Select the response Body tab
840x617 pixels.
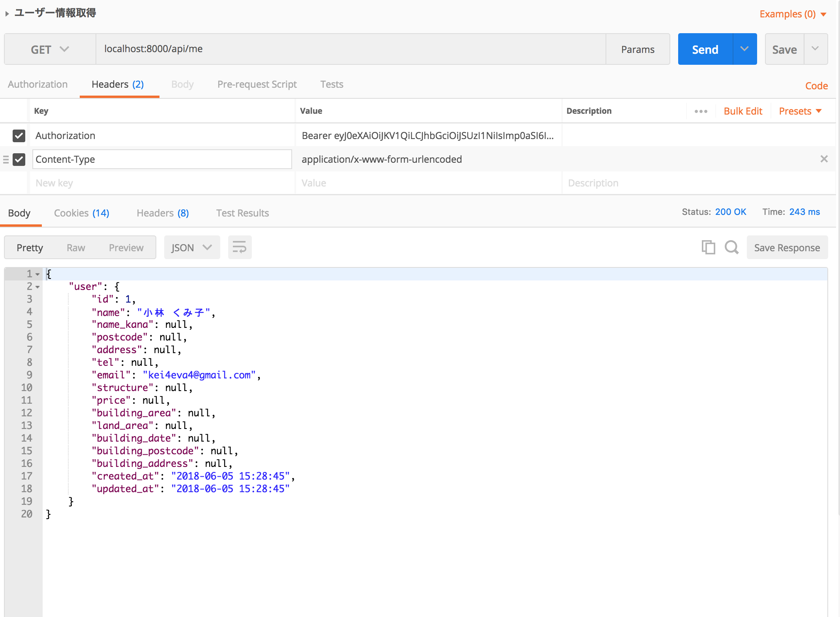point(19,213)
